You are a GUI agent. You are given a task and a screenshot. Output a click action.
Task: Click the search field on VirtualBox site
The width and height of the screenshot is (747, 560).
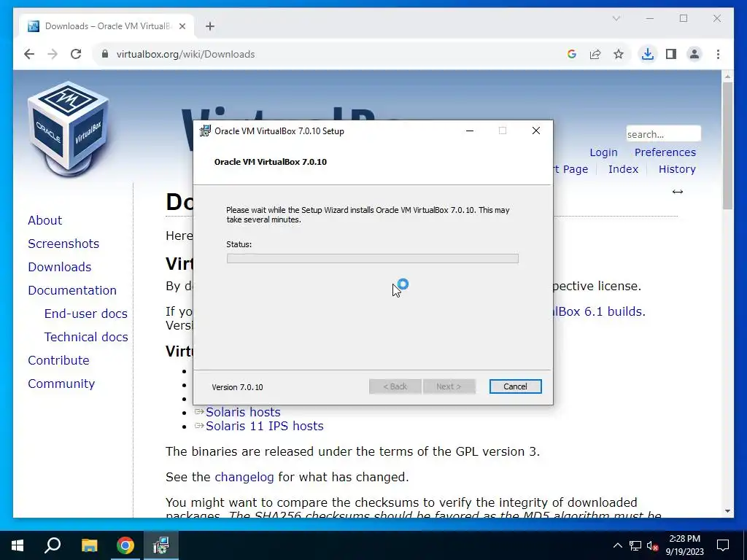tap(663, 134)
